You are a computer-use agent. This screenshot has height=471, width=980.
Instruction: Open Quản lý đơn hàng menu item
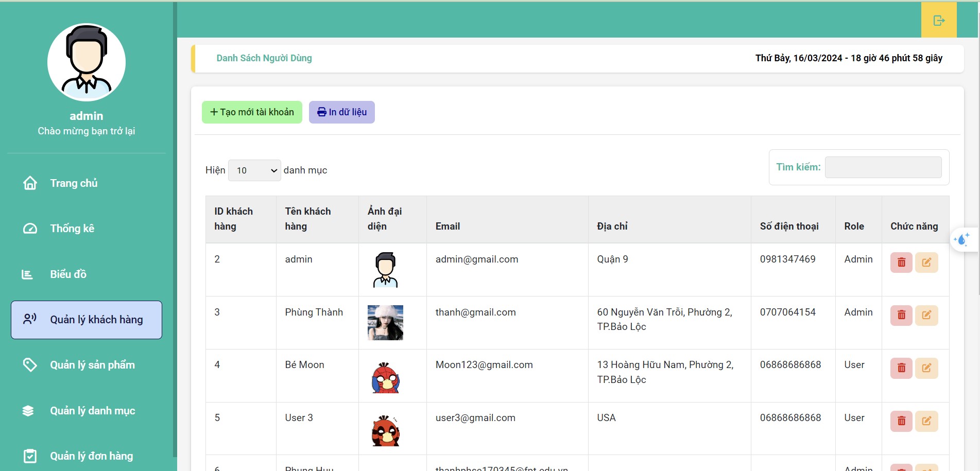(87, 456)
